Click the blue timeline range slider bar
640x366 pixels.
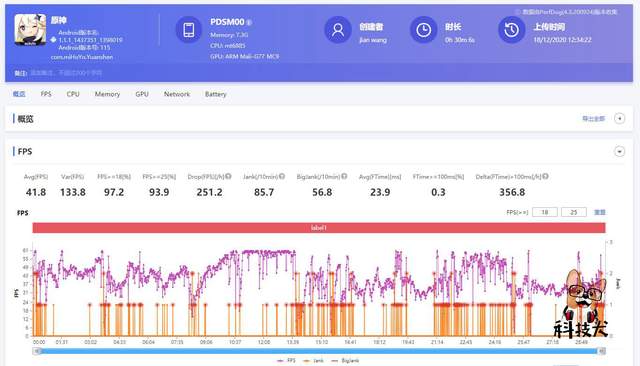[x=319, y=351]
